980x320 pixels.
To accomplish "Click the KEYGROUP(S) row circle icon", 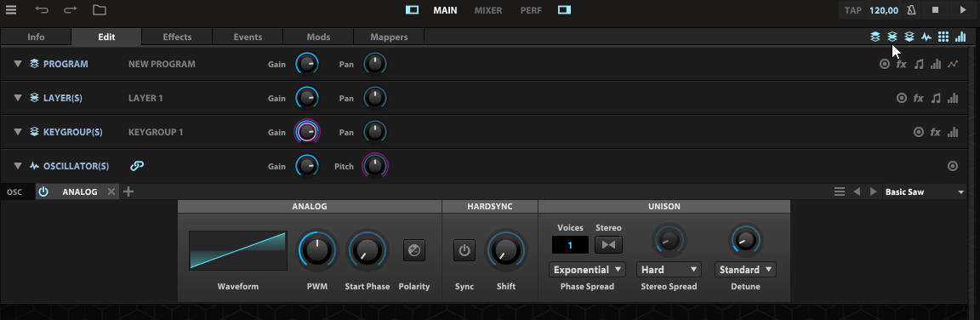I will pos(919,132).
